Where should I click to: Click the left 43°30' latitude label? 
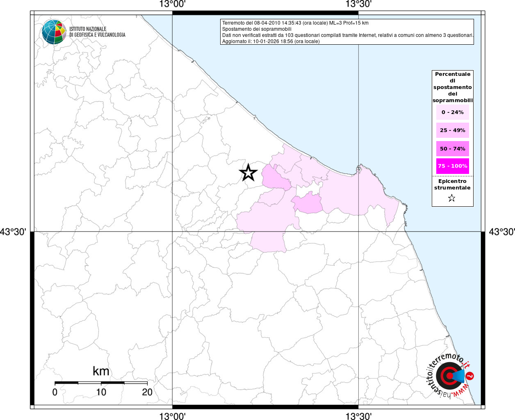[x=13, y=232]
